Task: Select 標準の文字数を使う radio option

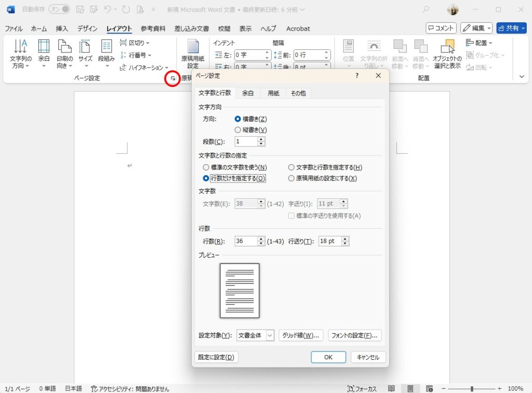Action: pos(206,167)
